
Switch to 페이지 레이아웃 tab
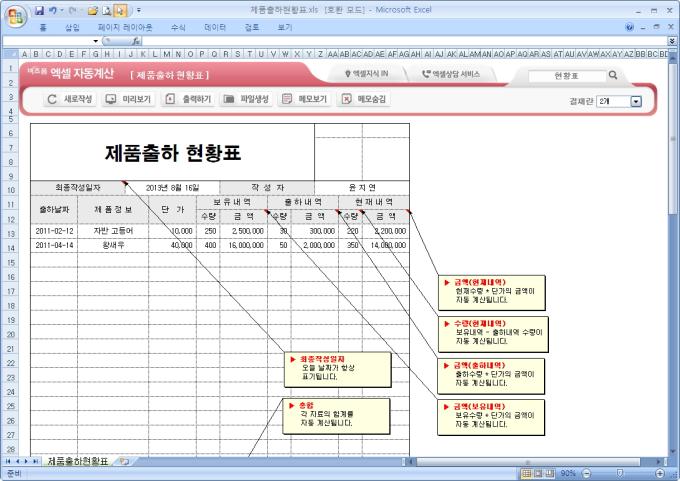click(x=125, y=28)
